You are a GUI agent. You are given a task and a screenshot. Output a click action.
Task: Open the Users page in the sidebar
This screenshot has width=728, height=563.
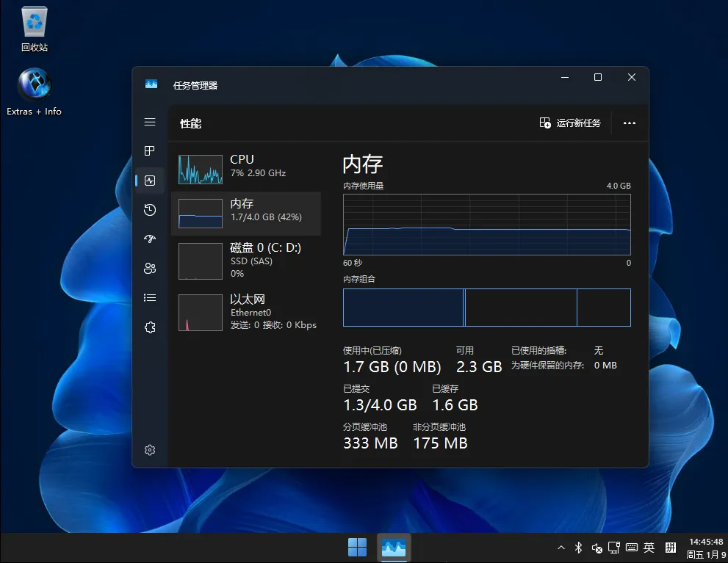150,268
